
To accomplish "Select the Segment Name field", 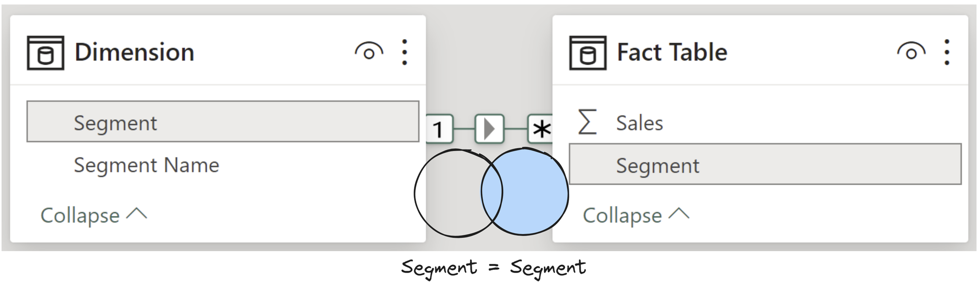I will coord(146,165).
